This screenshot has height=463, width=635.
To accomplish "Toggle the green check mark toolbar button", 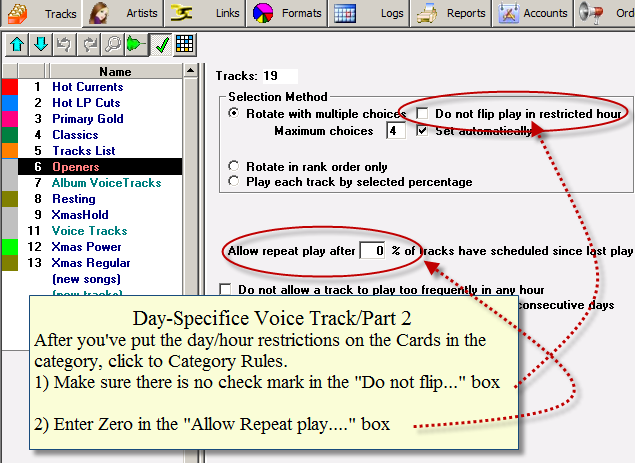I will 161,45.
